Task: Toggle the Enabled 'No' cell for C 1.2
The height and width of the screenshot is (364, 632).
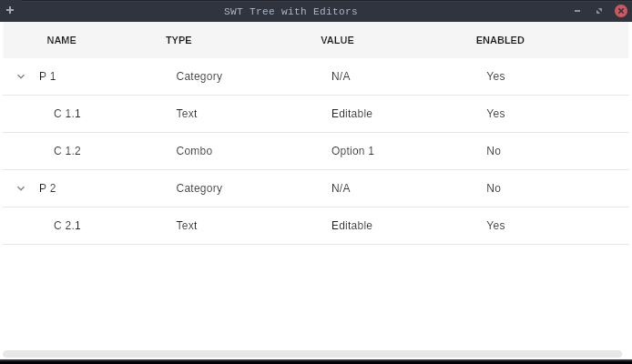Action: tap(494, 151)
